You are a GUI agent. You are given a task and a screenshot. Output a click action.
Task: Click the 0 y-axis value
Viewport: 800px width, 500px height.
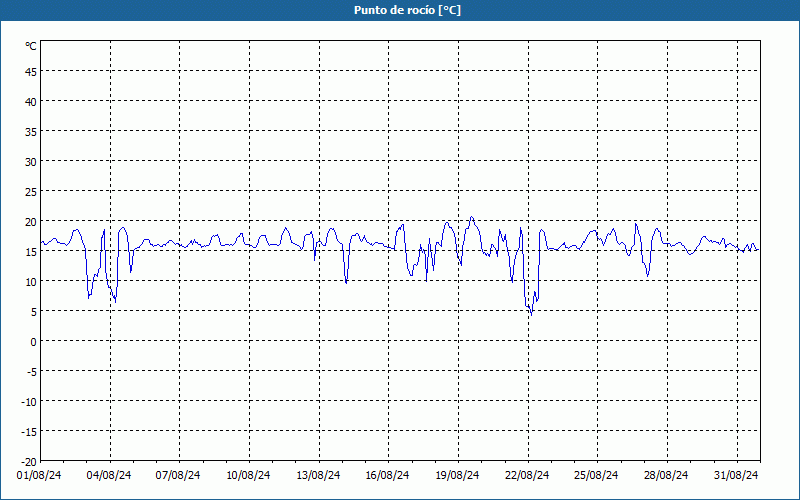pyautogui.click(x=34, y=342)
